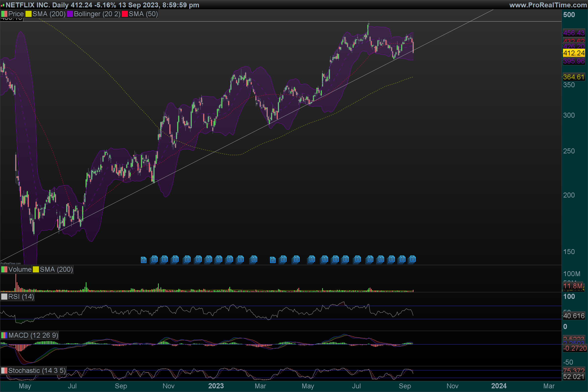Open the first single-page news icon on the chart
The image size is (588, 392).
(x=144, y=260)
